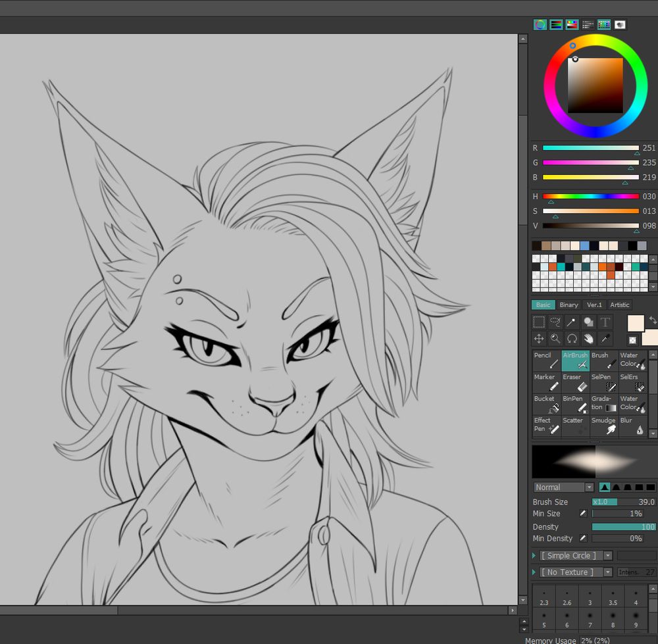
Task: Open the Artistic tool tab
Action: 619,305
